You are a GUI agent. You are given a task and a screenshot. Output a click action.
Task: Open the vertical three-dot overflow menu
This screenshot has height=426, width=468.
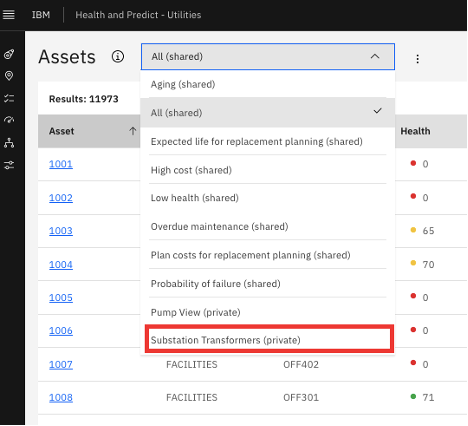click(x=417, y=59)
